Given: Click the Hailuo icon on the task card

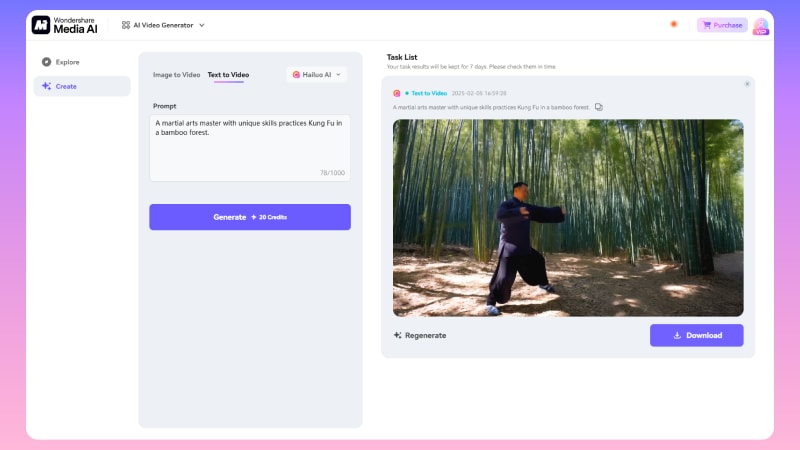Looking at the screenshot, I should [x=396, y=93].
